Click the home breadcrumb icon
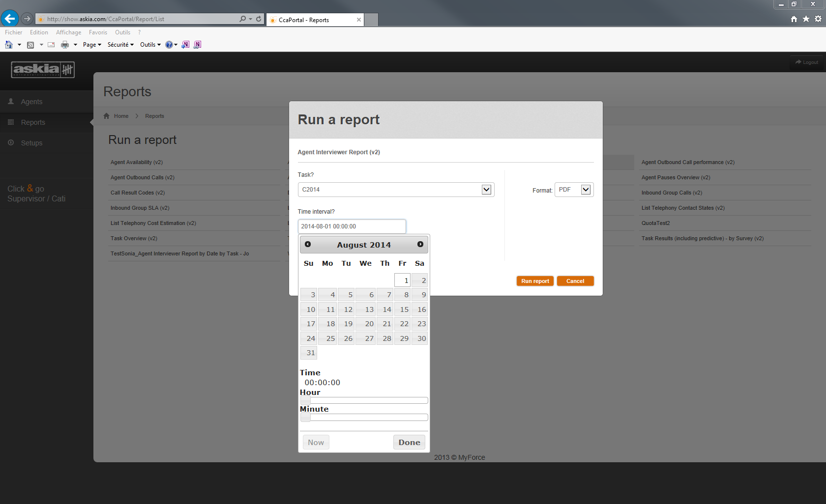 pyautogui.click(x=107, y=116)
